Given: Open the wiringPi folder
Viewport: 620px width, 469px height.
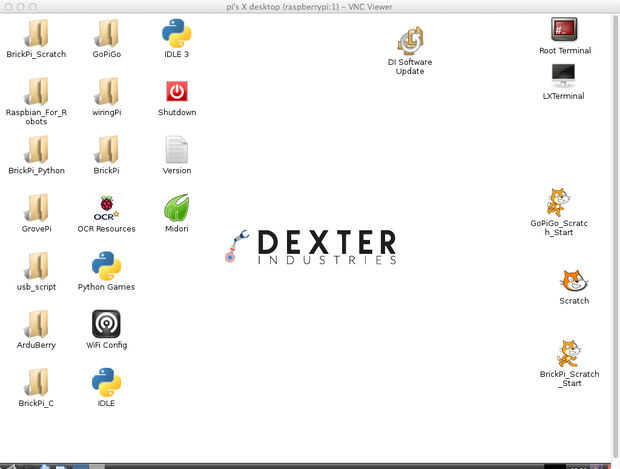Looking at the screenshot, I should coord(106,92).
